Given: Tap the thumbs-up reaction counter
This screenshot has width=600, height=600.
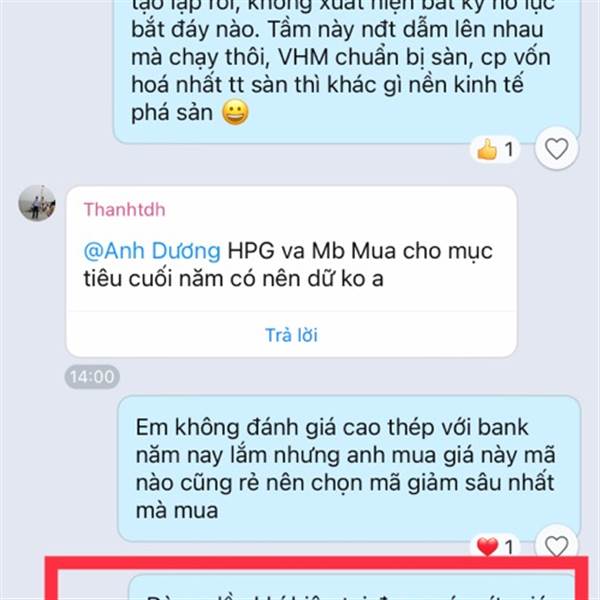Looking at the screenshot, I should click(x=495, y=149).
